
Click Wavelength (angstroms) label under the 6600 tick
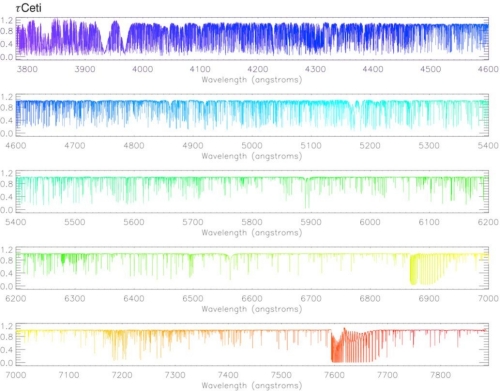[x=252, y=309]
